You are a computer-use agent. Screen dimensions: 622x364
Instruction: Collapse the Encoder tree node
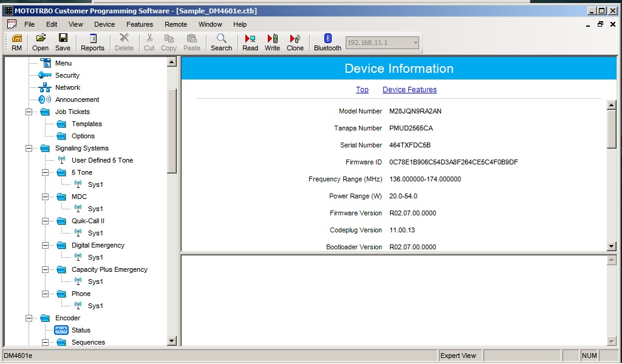(x=29, y=318)
